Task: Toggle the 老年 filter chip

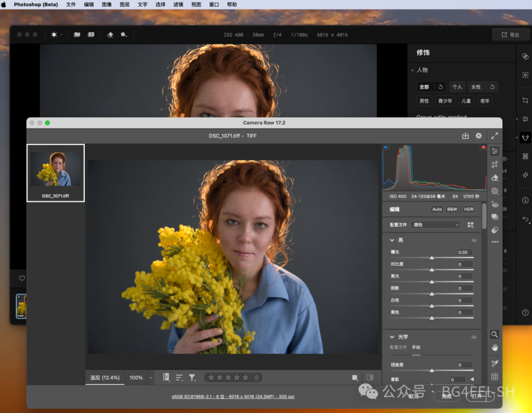Action: [x=485, y=101]
